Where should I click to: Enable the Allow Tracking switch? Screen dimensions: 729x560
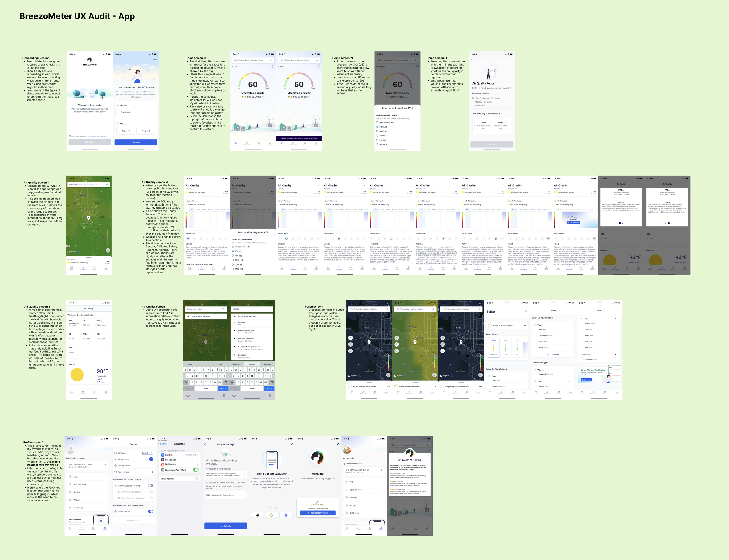coord(196,479)
